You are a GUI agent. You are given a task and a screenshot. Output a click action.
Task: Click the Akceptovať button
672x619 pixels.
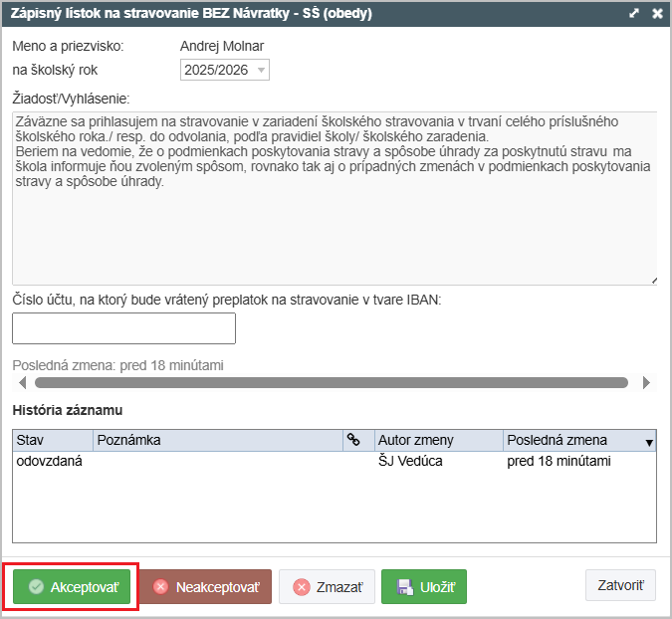(72, 587)
